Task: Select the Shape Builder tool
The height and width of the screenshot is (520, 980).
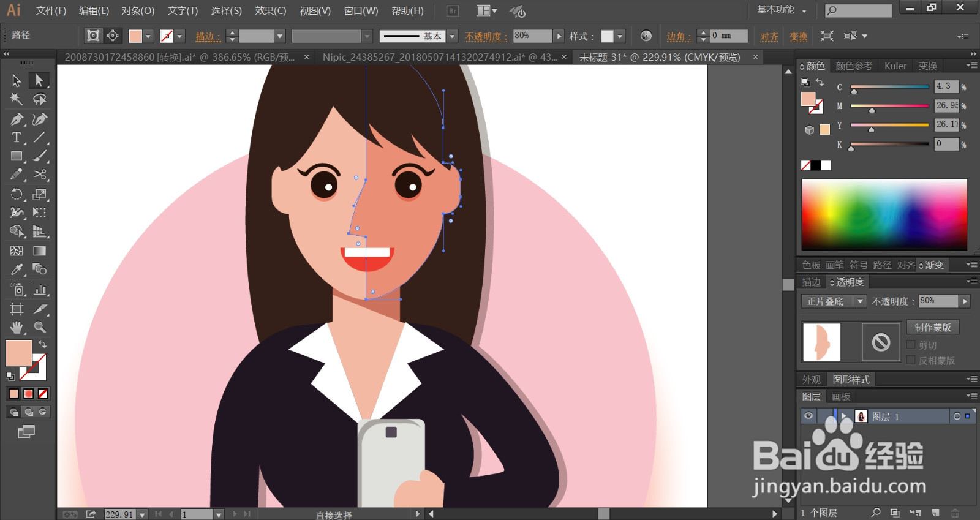Action: pos(17,232)
